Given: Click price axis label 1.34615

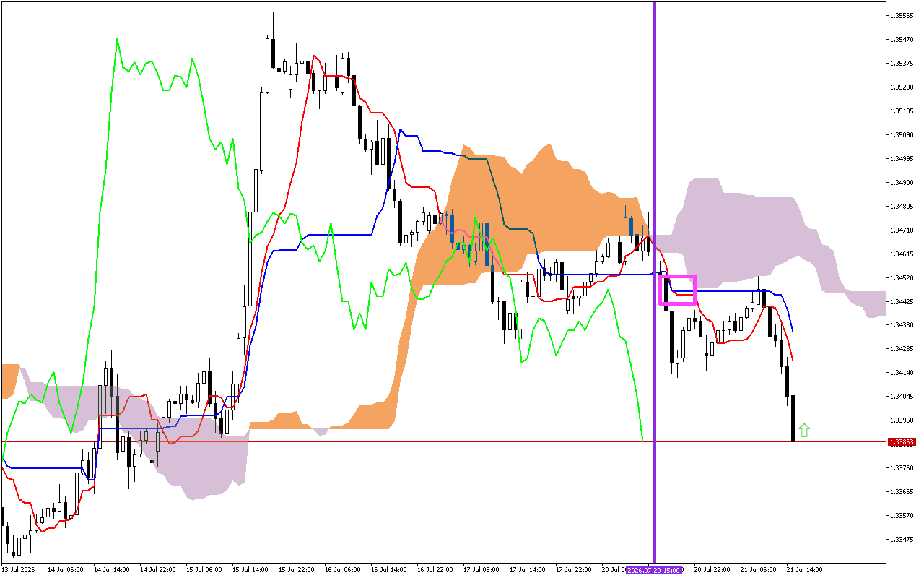Looking at the screenshot, I should [x=902, y=254].
